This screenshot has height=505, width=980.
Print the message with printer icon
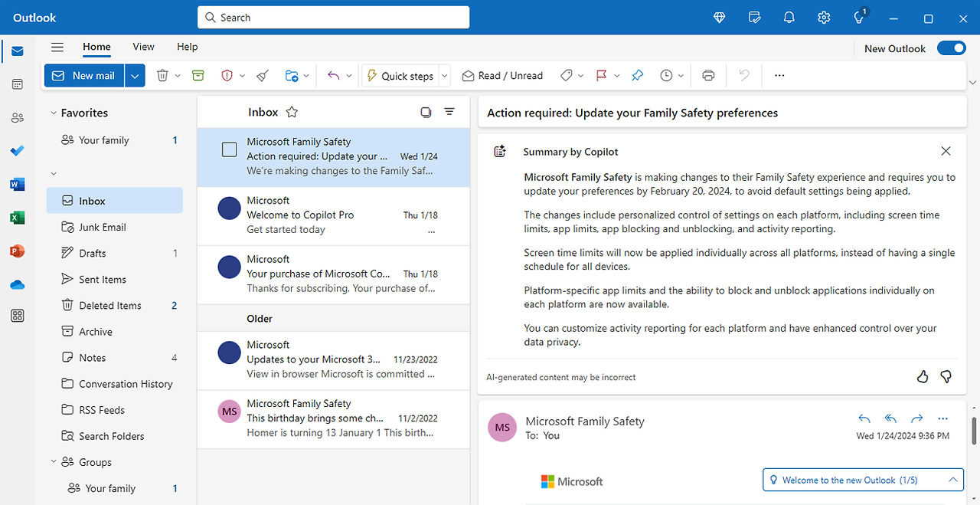[708, 75]
